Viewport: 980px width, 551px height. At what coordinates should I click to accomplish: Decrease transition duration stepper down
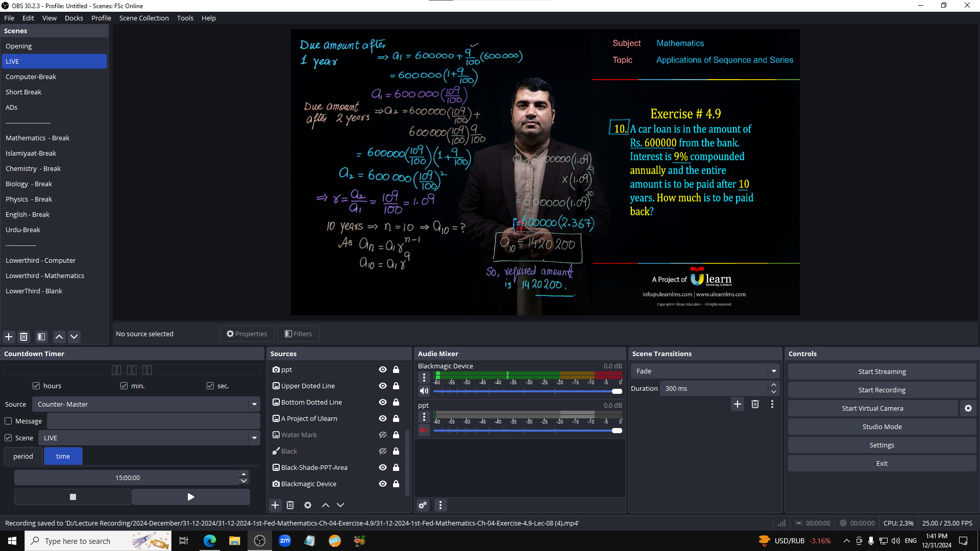click(x=774, y=392)
